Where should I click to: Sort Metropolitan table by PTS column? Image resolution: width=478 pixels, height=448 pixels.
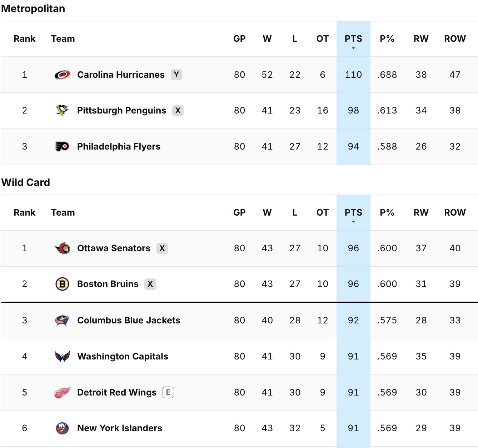(x=353, y=39)
